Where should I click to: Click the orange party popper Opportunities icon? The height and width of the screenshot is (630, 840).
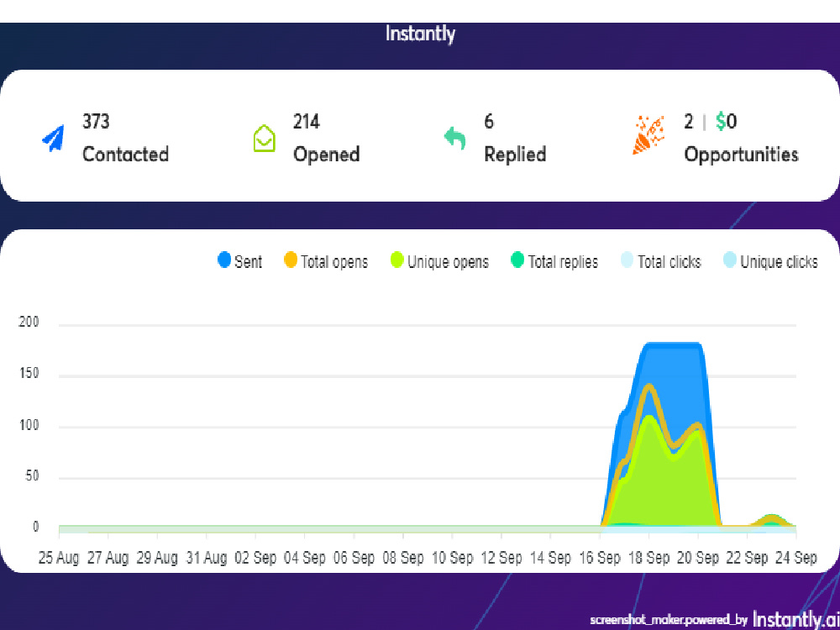(648, 135)
